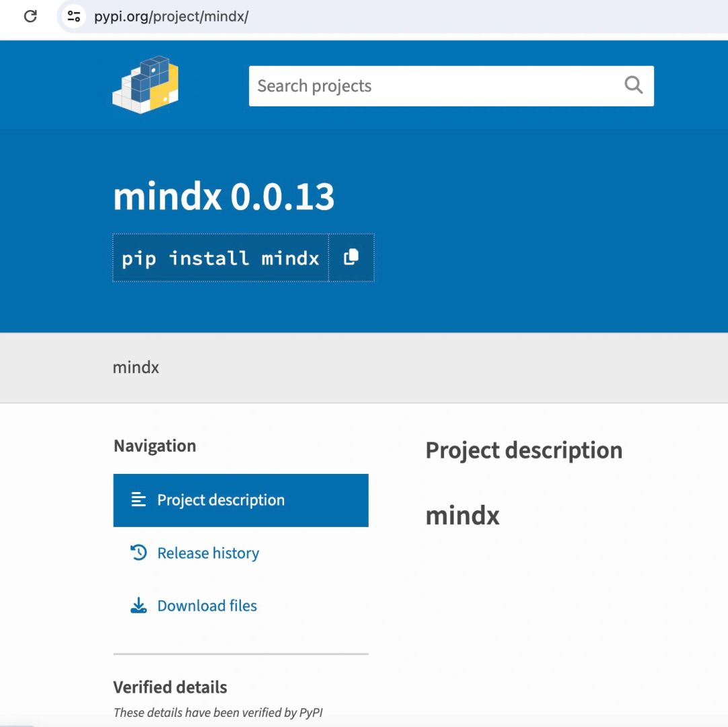
Task: Click the 'Verified details' heading
Action: 170,687
